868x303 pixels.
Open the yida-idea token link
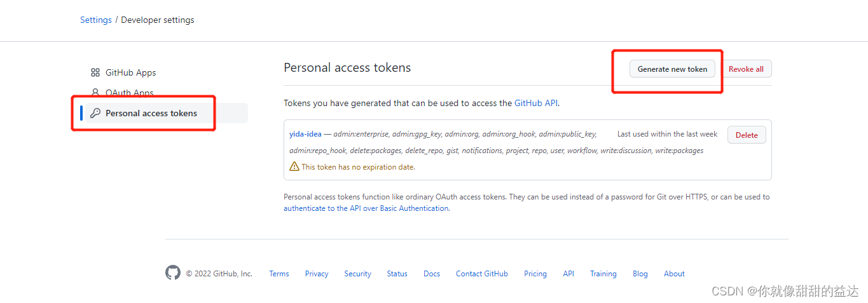[305, 134]
